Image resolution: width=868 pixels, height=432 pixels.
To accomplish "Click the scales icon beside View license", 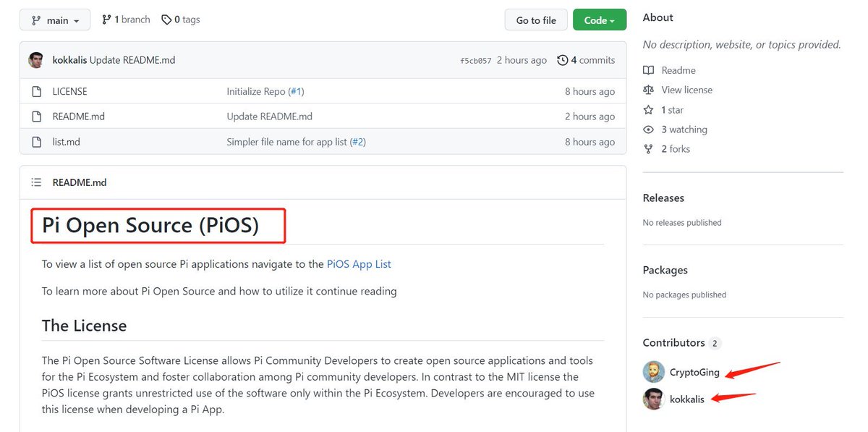I will tap(648, 90).
